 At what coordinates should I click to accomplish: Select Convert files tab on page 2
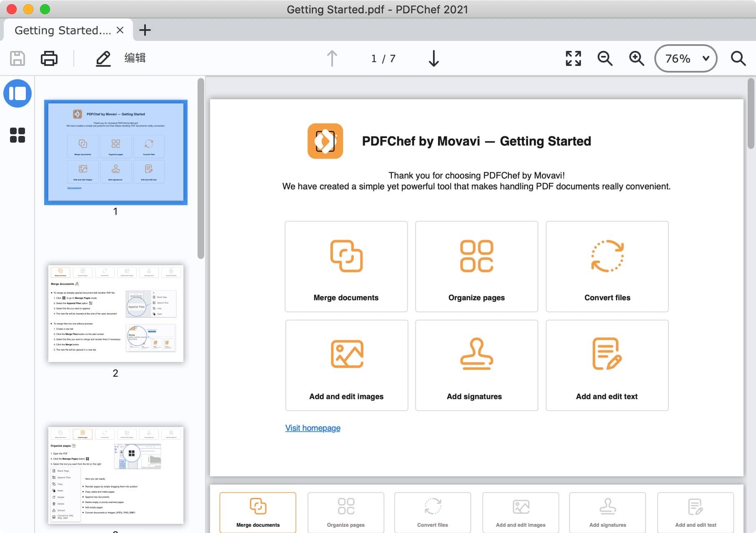[433, 513]
